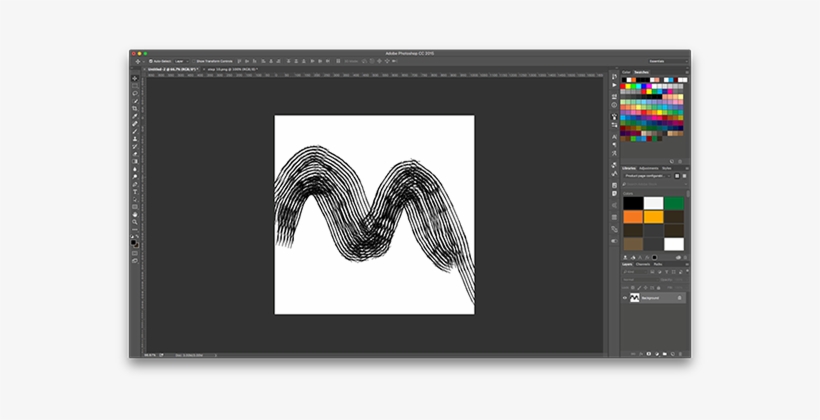Select the Quick Selection tool

[x=135, y=101]
